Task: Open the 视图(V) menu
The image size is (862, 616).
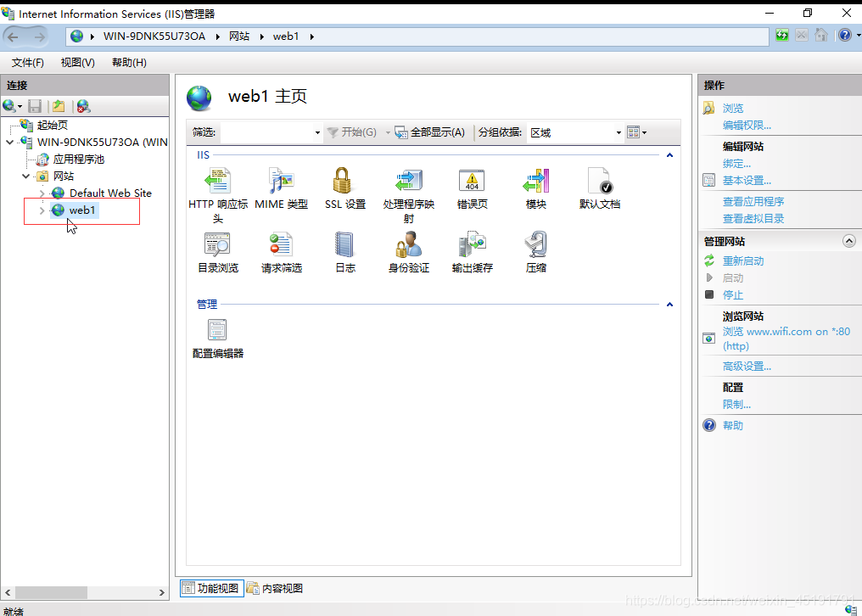Action: point(76,62)
